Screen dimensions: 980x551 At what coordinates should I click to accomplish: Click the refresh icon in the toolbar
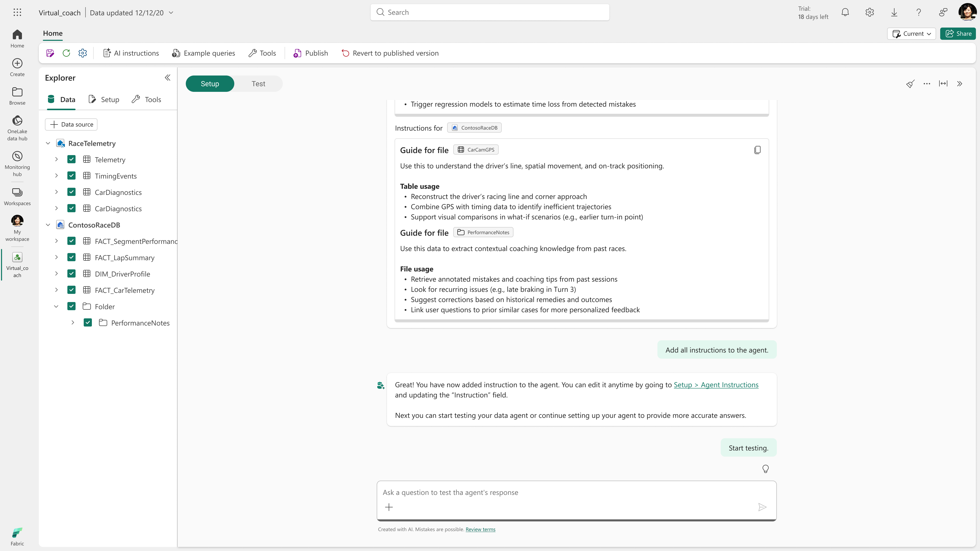[66, 53]
